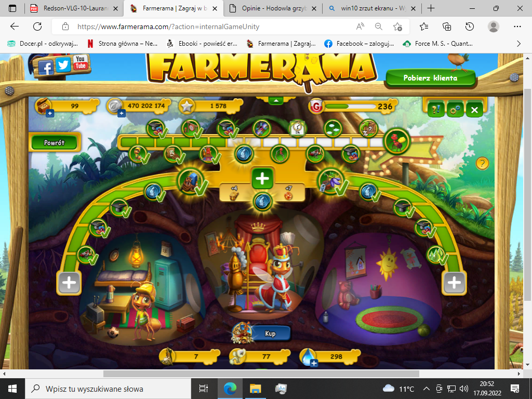Select the red hose reward icon
Screen dimensions: 532x399
pyautogui.click(x=280, y=154)
